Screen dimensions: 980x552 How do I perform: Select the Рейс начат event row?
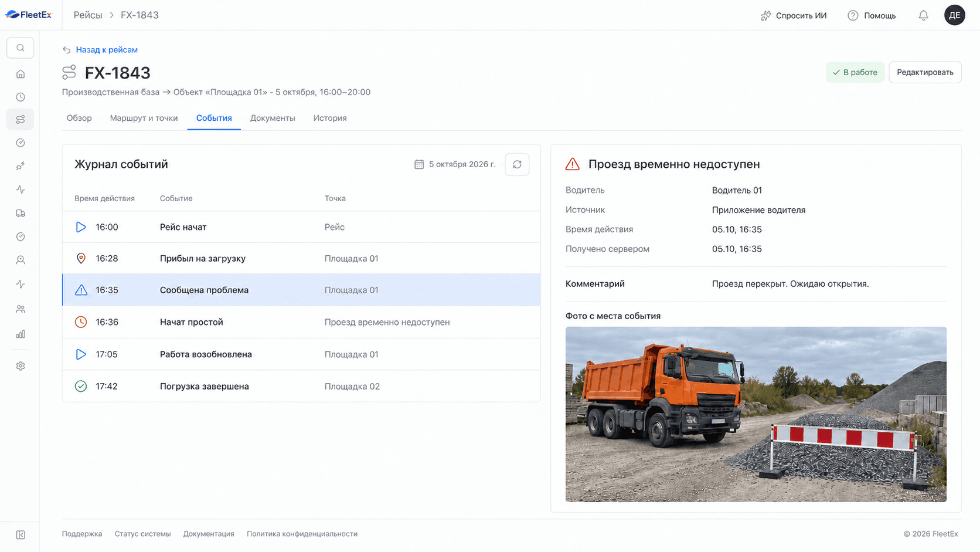(x=301, y=227)
